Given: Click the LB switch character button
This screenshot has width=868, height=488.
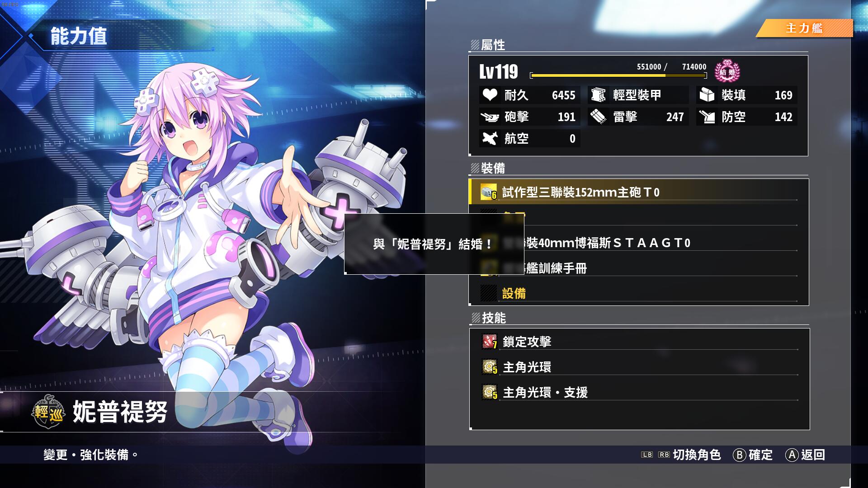Looking at the screenshot, I should 647,455.
